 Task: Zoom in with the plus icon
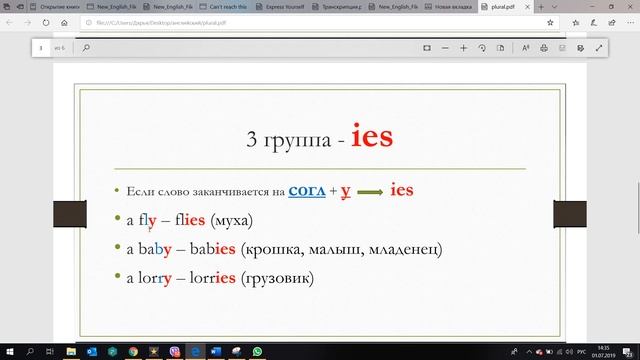463,48
